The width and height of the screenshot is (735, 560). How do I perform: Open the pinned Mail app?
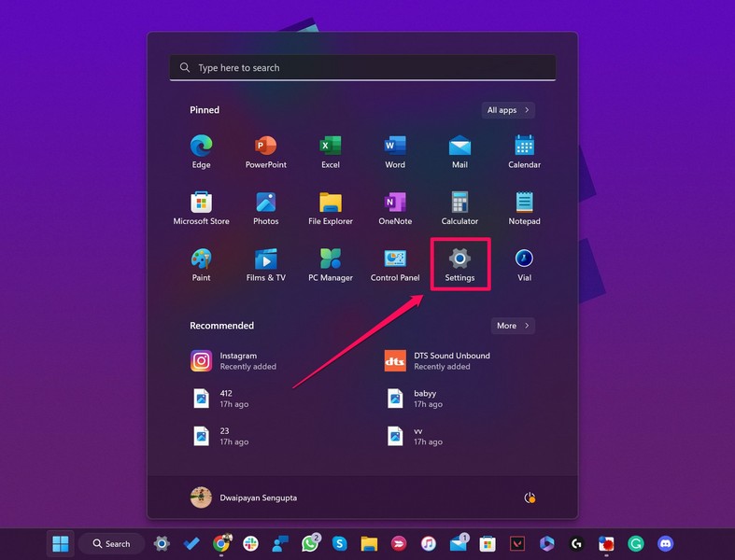tap(459, 151)
